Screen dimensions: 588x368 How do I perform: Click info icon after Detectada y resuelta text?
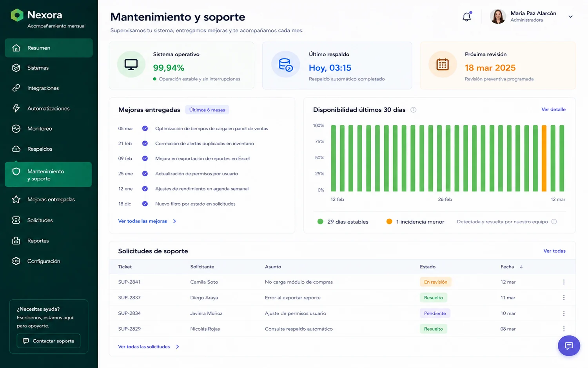point(554,222)
